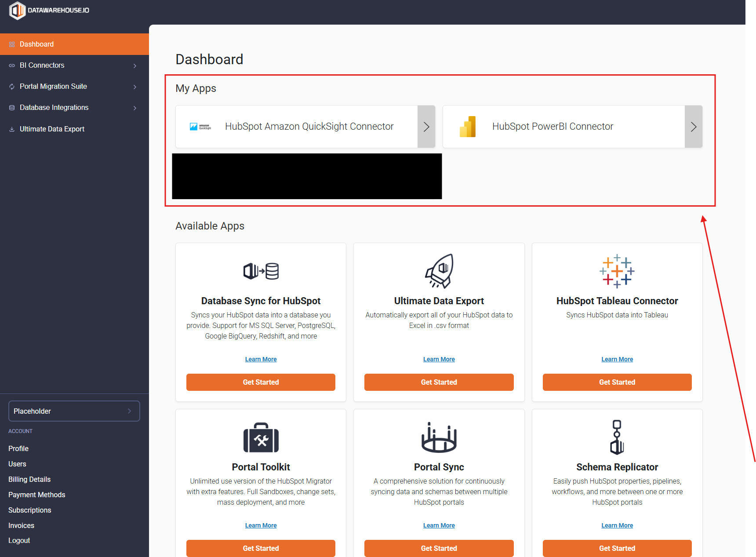Get Started with Database Sync for HubSpot

[261, 382]
